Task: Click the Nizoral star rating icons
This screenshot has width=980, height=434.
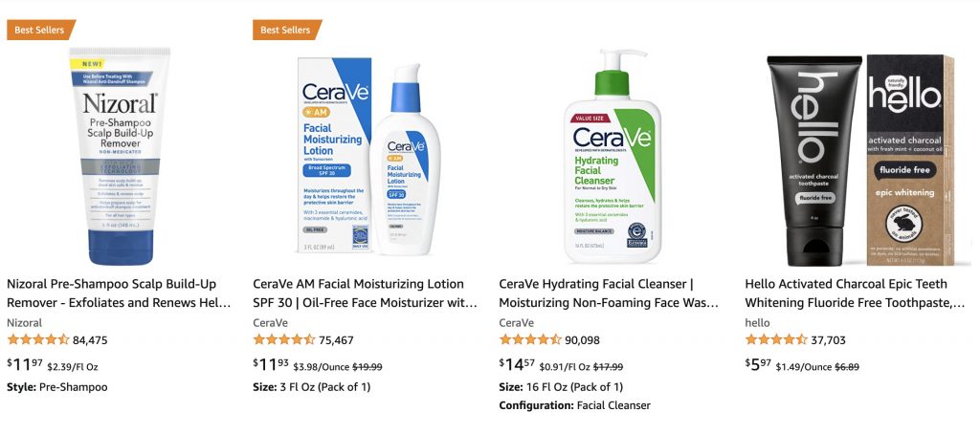Action: pyautogui.click(x=38, y=339)
